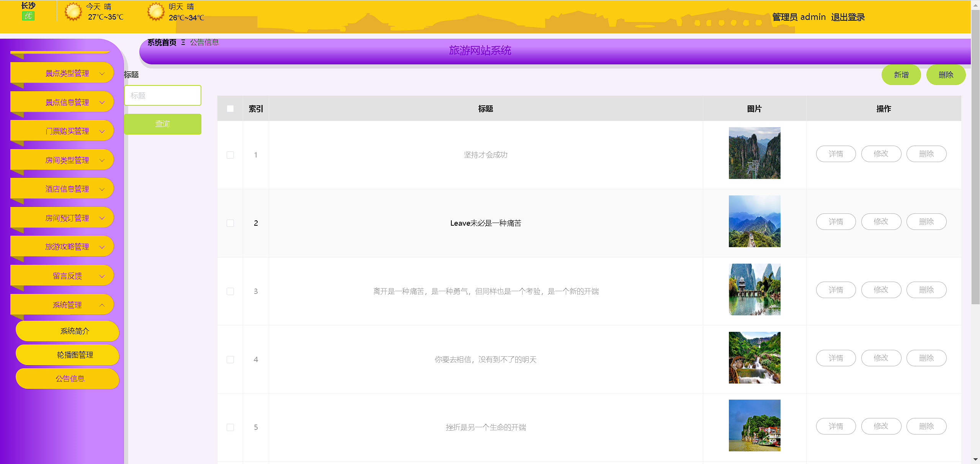The width and height of the screenshot is (980, 464).
Task: Expand the 酒店信息管理 sidebar menu
Action: click(67, 189)
